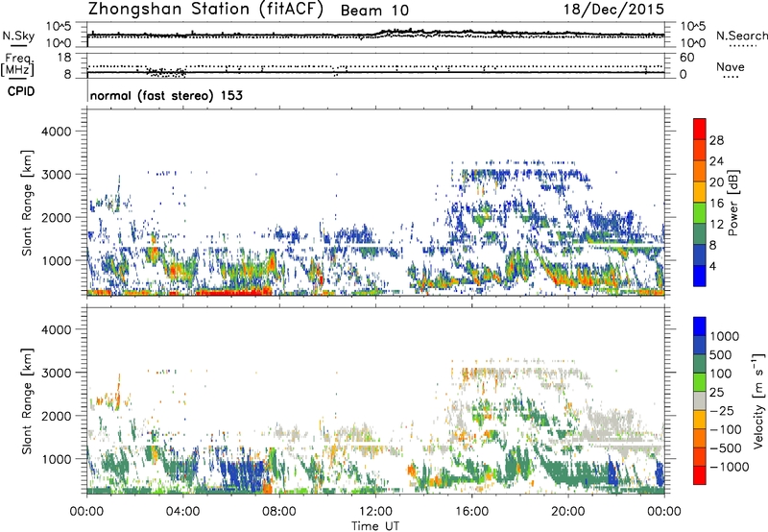Click the 20:00 time tick label
Image resolution: width=768 pixels, height=532 pixels.
tap(567, 512)
